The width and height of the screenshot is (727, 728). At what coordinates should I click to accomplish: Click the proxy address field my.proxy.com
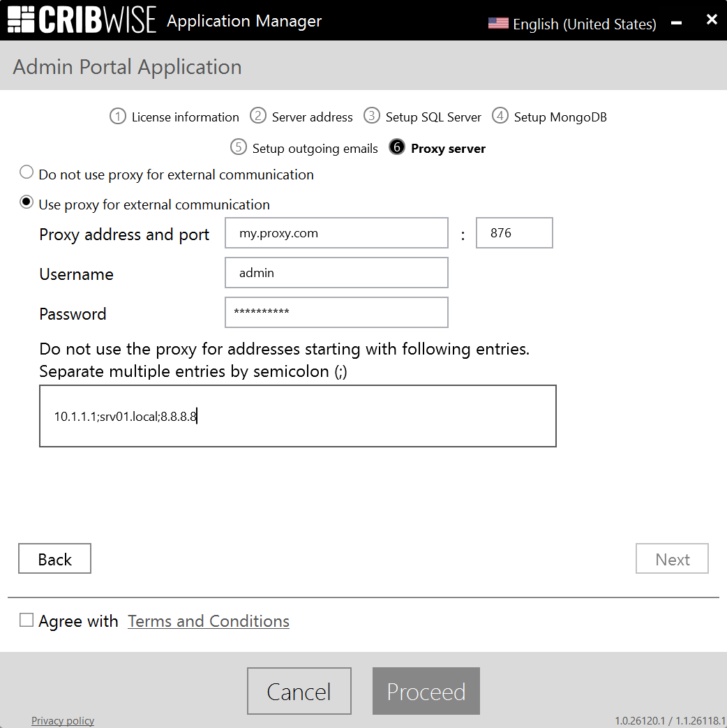click(x=336, y=233)
